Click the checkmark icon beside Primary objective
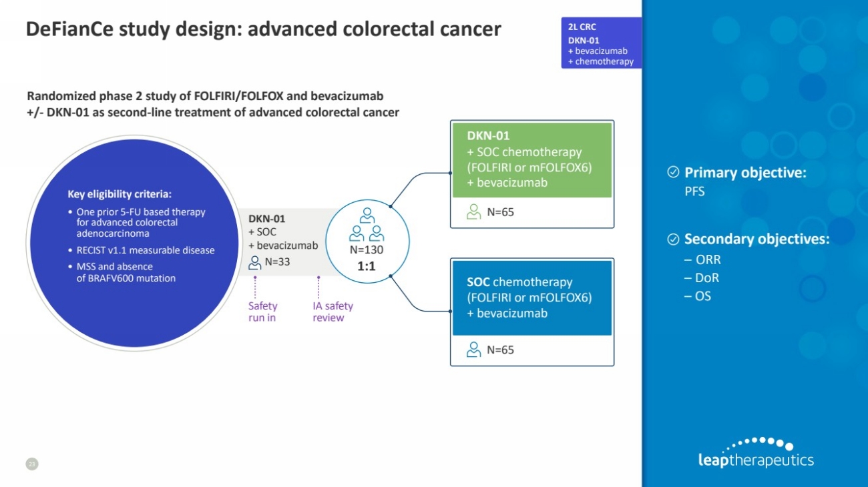 [x=674, y=173]
